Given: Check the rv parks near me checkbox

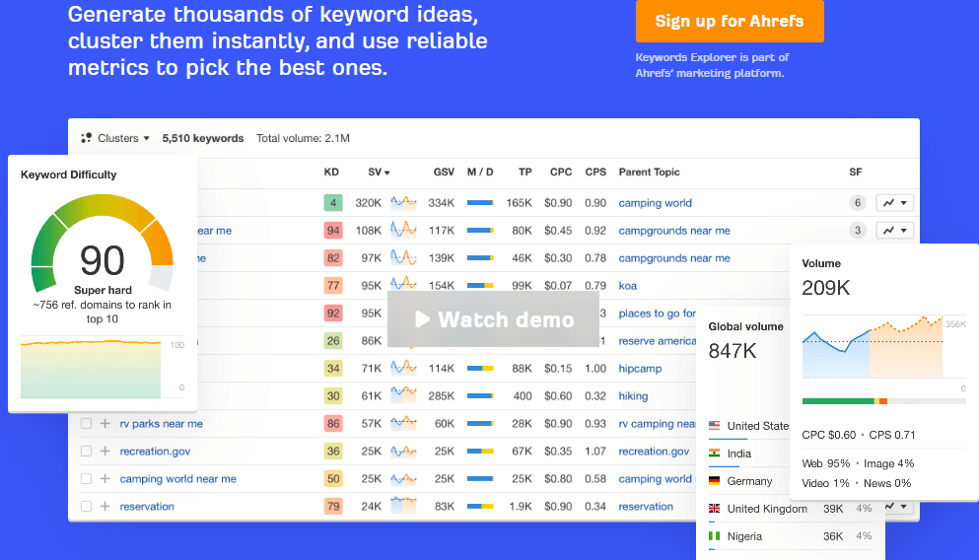Looking at the screenshot, I should [x=86, y=423].
